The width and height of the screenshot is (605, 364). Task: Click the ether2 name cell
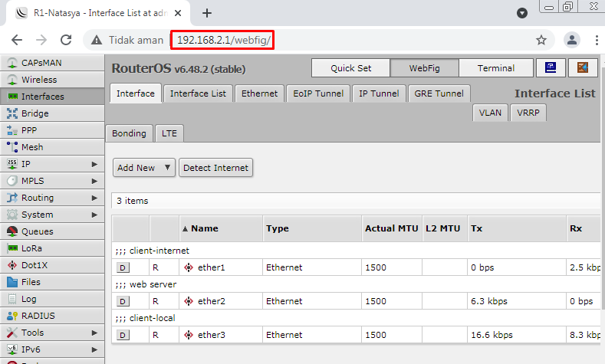(x=221, y=301)
